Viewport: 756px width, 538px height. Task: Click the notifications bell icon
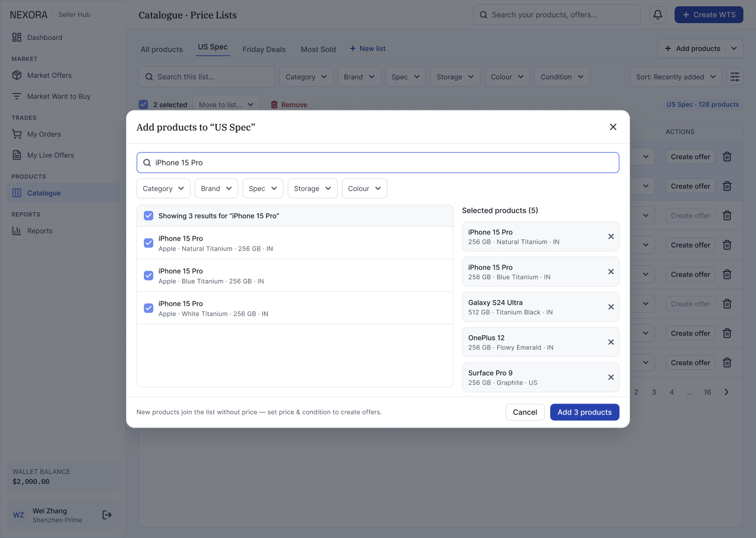click(x=658, y=15)
